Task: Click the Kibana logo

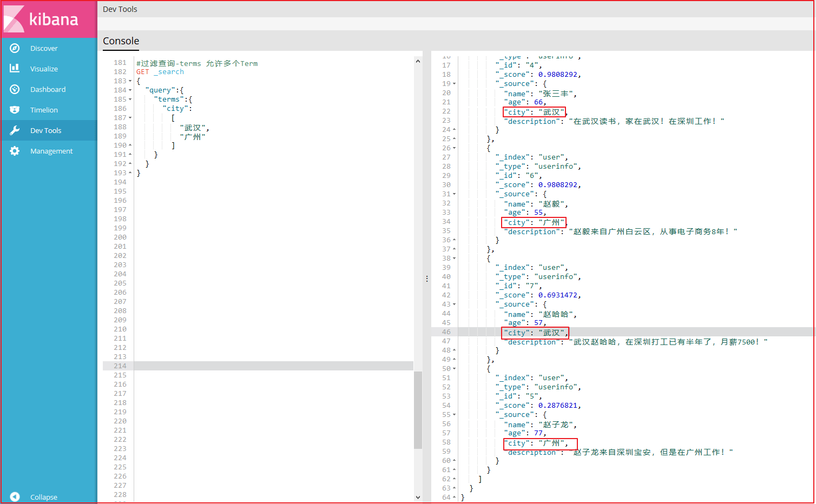Action: (49, 19)
